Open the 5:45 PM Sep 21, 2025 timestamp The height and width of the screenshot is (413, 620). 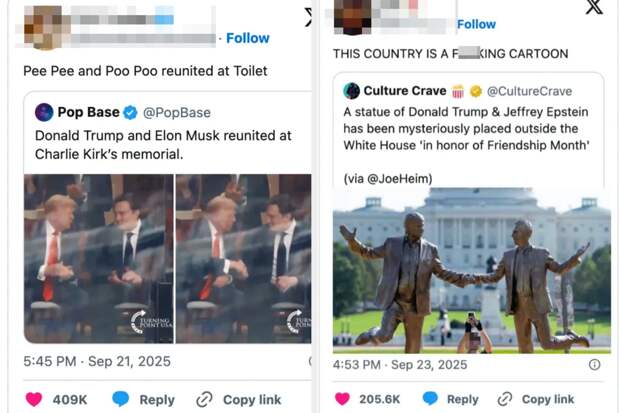97,361
